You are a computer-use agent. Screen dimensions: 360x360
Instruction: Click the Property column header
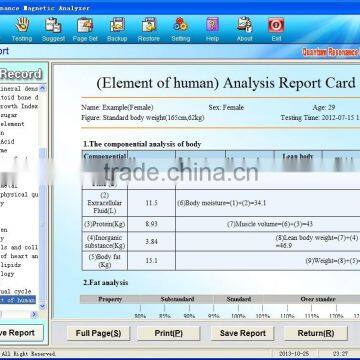[110, 299]
